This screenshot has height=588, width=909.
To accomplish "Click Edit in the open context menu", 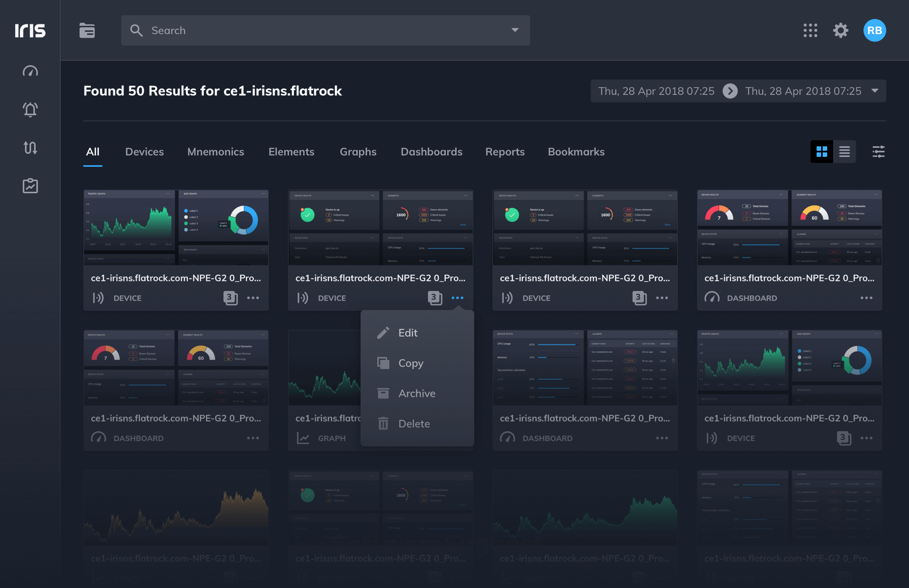I will click(x=407, y=332).
